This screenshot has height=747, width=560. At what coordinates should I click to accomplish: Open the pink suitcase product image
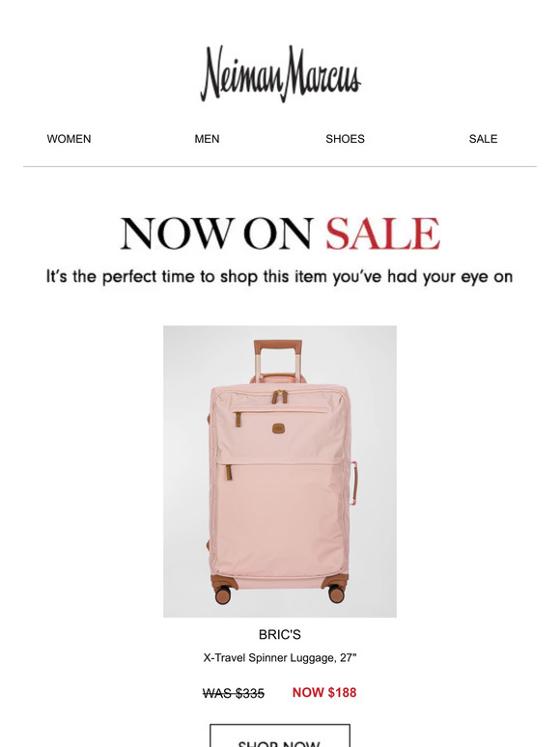pos(280,471)
